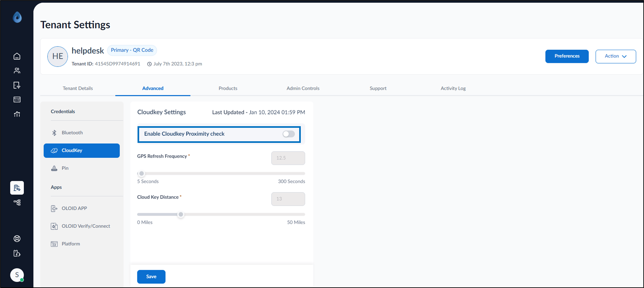
Task: Click the Cloud Key Distance value field
Action: 288,199
